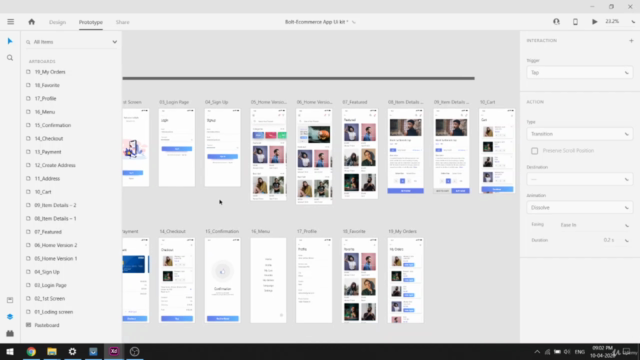Click the search icon in All Items field
The height and width of the screenshot is (360, 640).
tap(28, 42)
